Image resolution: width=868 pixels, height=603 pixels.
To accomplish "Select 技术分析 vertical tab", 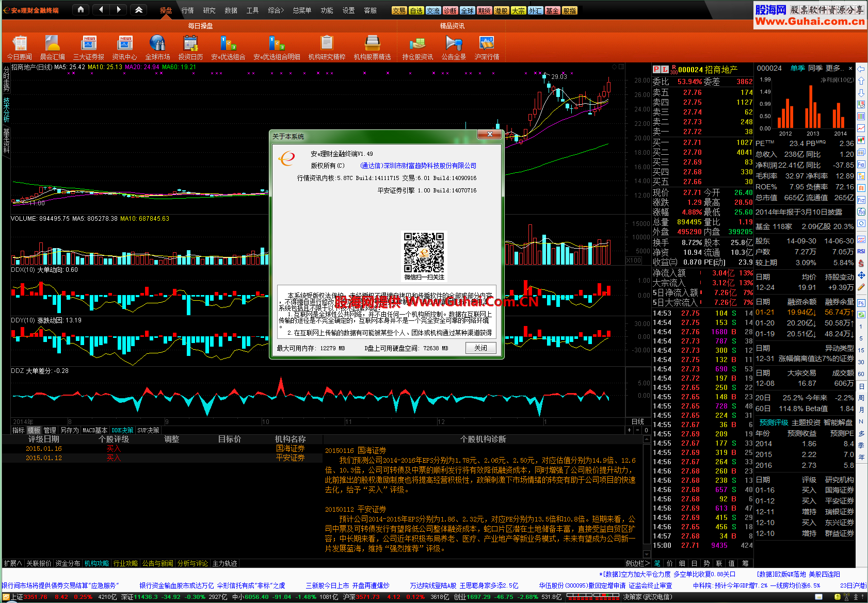I will [x=6, y=109].
